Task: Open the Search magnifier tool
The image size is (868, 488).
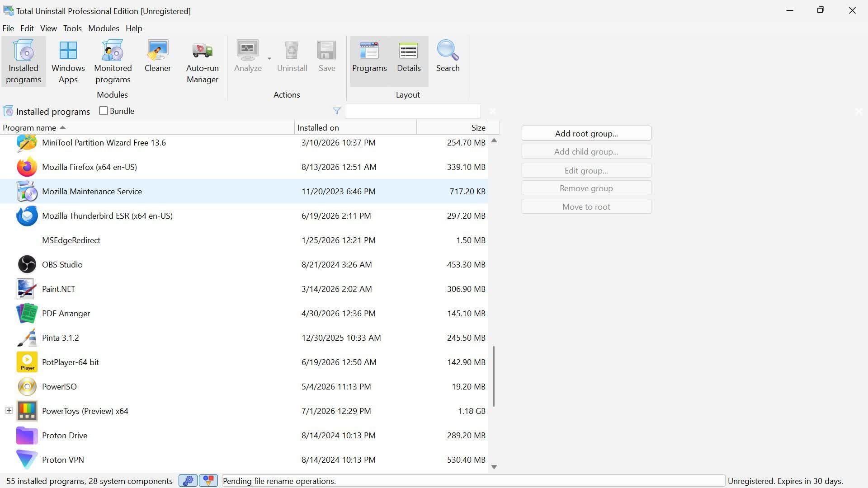Action: click(448, 56)
